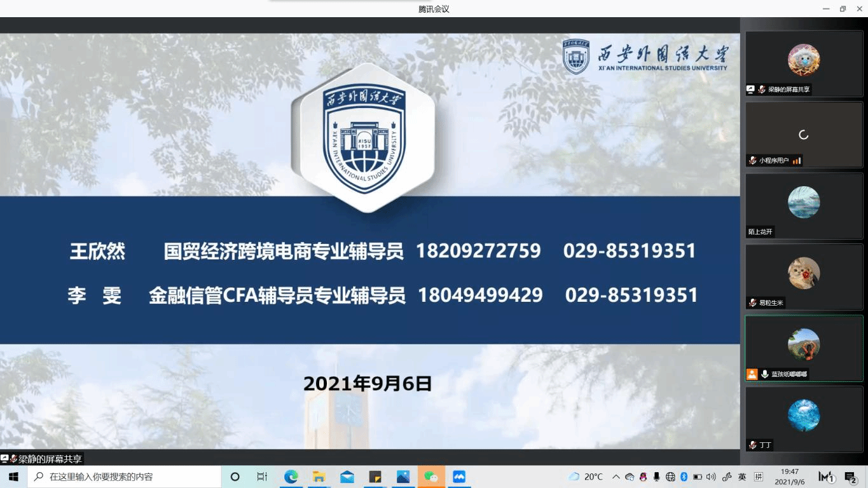Open the volume speaker tray icon

click(x=711, y=477)
